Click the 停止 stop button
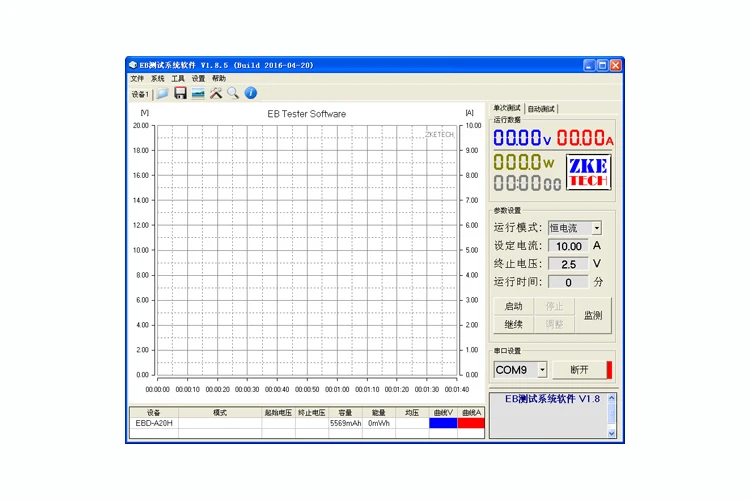This screenshot has width=750, height=500. tap(554, 306)
